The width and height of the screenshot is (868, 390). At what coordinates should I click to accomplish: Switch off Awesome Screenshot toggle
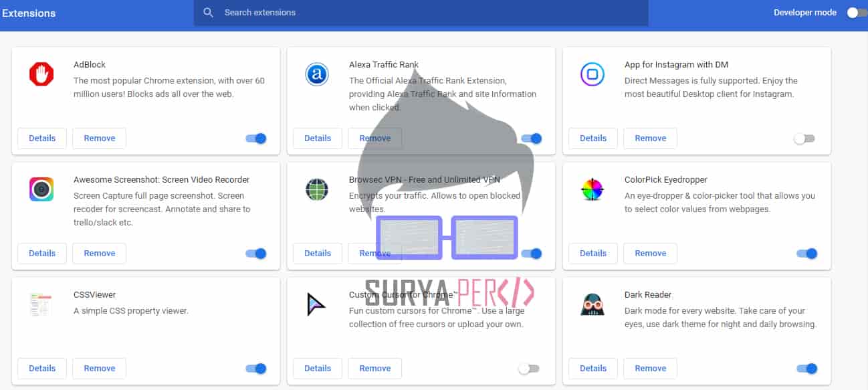tap(256, 254)
